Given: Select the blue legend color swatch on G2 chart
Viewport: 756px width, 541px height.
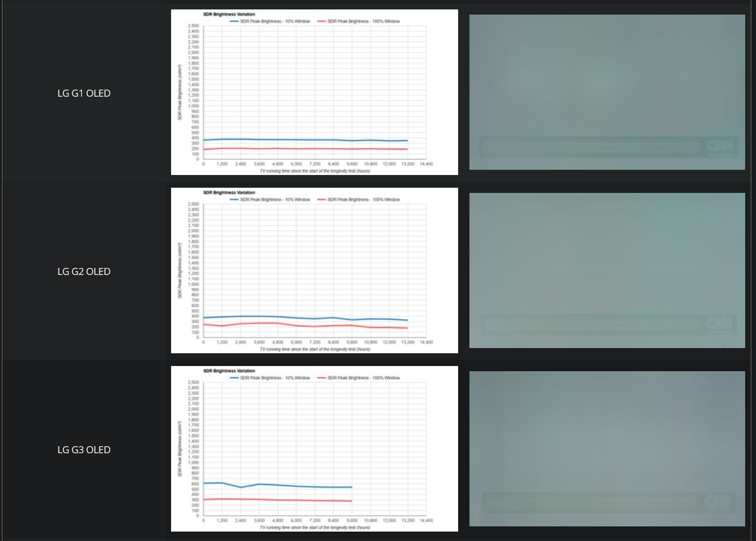Looking at the screenshot, I should pyautogui.click(x=234, y=200).
